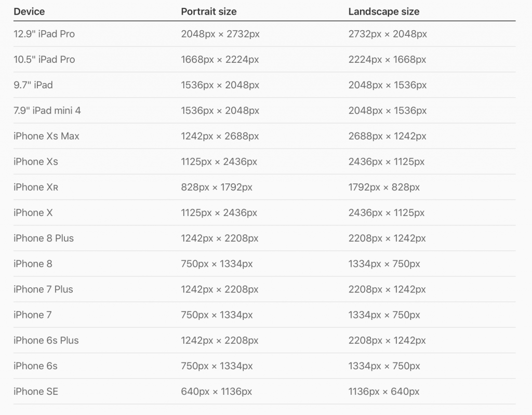Click portrait size for 10.5" iPad Pro
532x415 pixels.
click(x=220, y=60)
